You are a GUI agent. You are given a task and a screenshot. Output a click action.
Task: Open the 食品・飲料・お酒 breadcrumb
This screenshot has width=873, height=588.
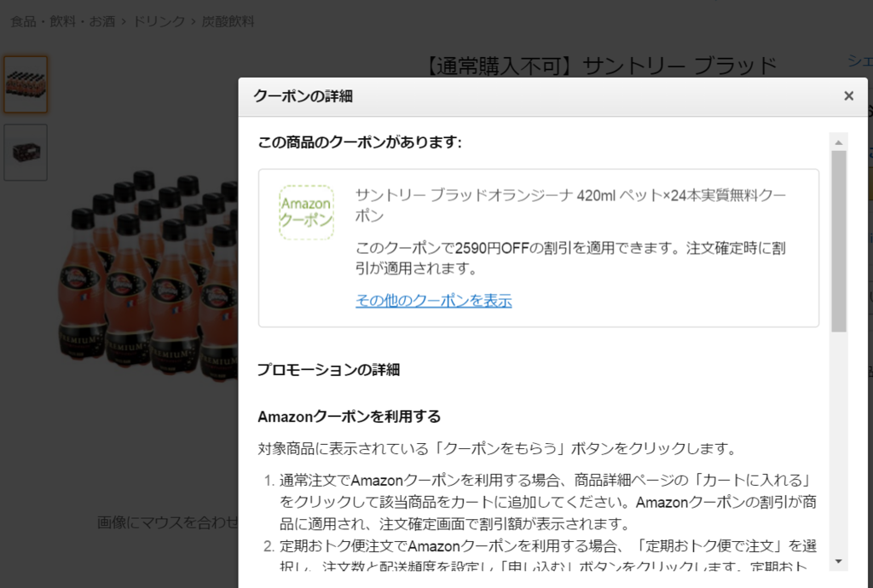(62, 21)
